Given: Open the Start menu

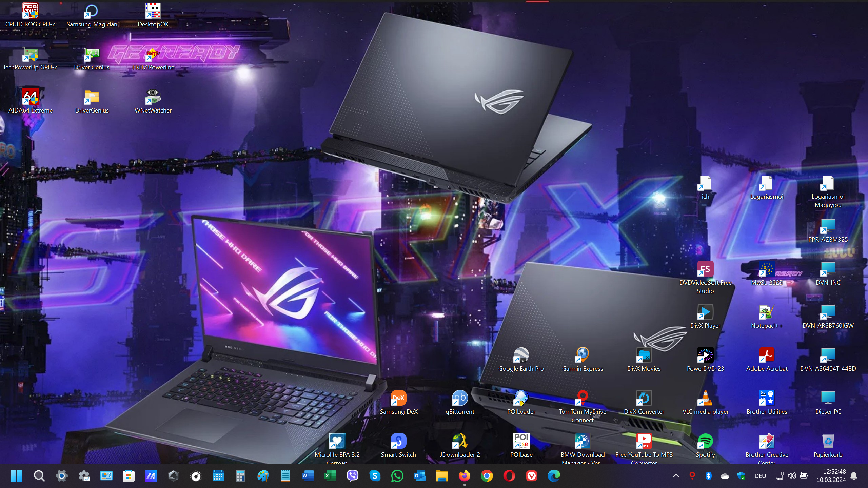Looking at the screenshot, I should (16, 476).
